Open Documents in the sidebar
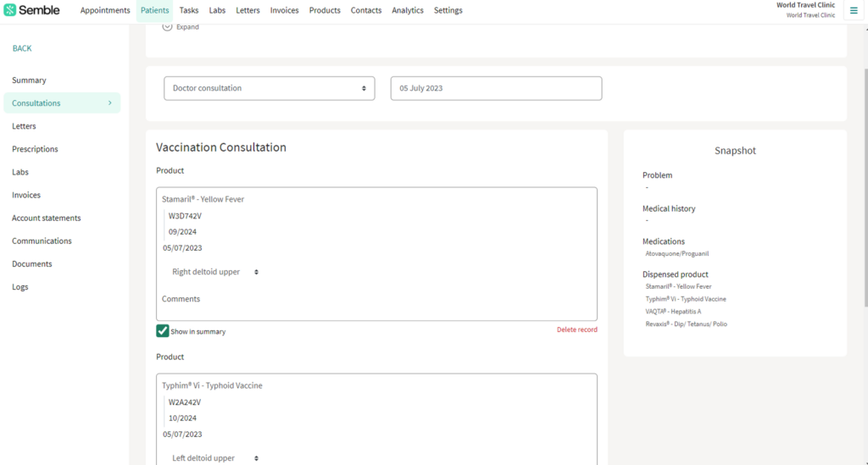 point(32,263)
